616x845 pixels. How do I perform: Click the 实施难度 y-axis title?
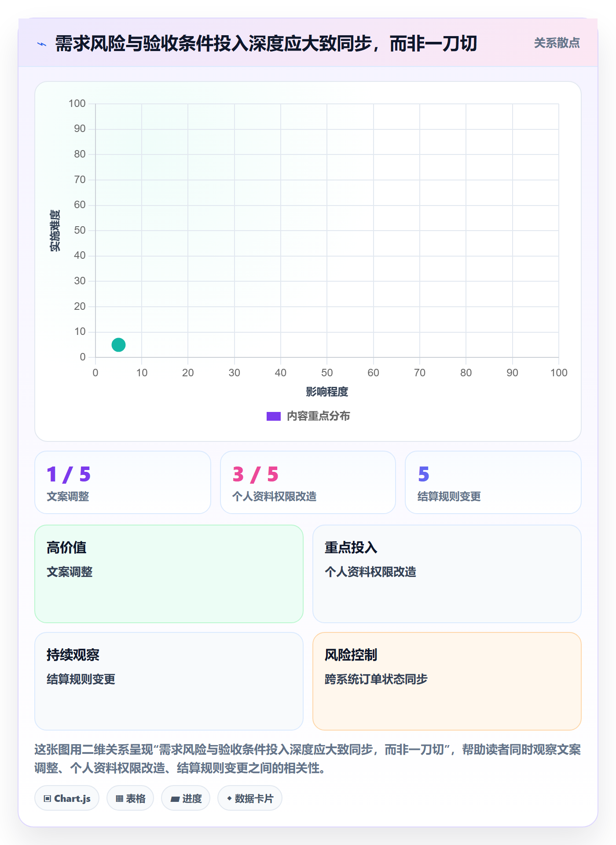[55, 231]
